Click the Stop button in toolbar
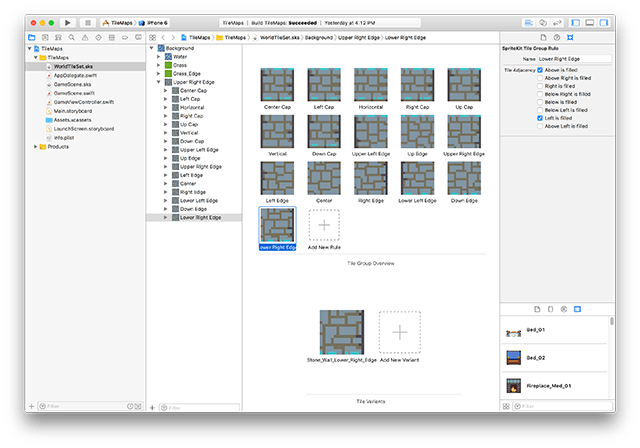This screenshot has width=640, height=448. coord(88,21)
